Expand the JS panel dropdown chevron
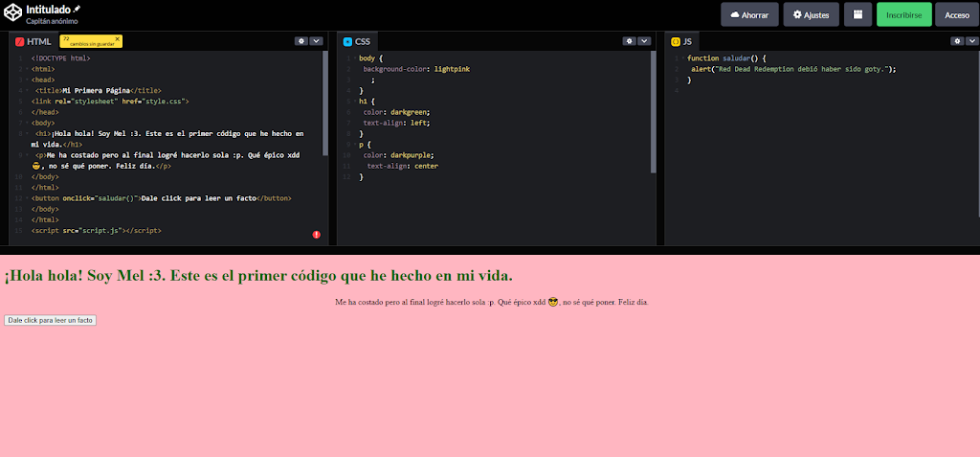The image size is (980, 457). (x=971, y=41)
